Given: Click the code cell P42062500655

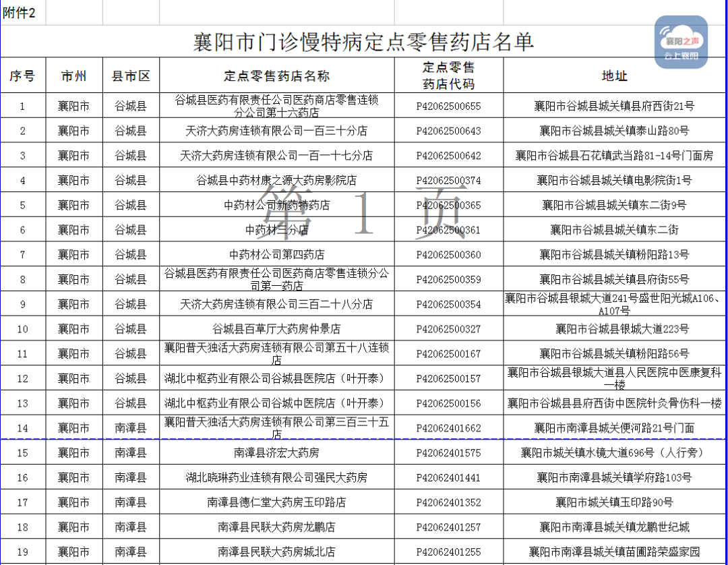Looking at the screenshot, I should [x=448, y=107].
